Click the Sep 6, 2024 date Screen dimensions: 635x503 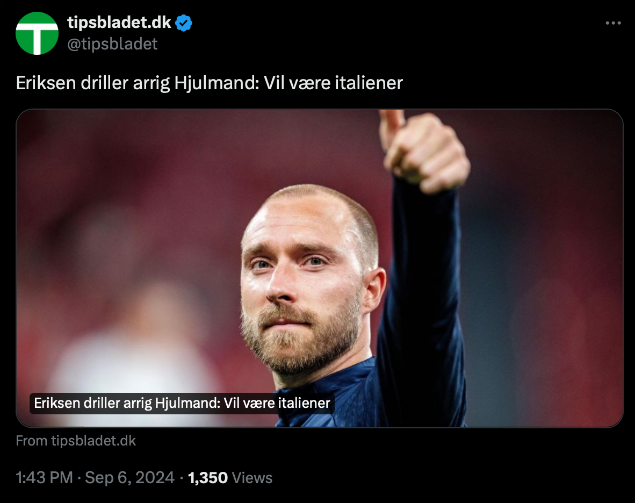[x=130, y=478]
